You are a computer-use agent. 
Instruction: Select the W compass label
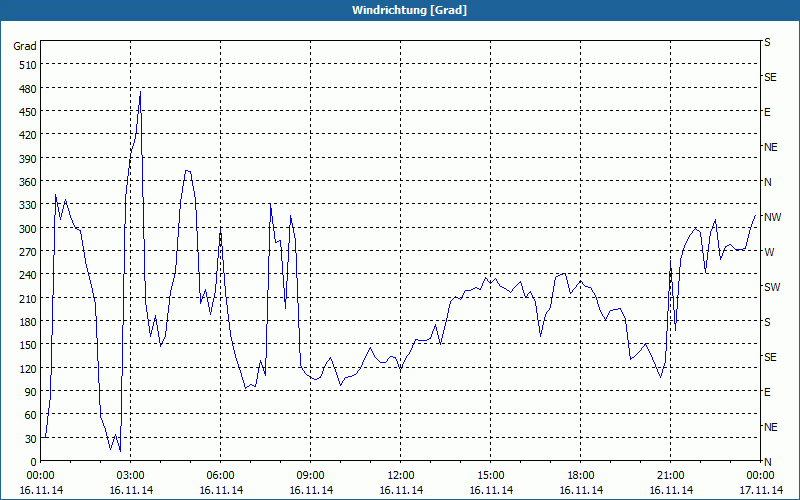[769, 252]
